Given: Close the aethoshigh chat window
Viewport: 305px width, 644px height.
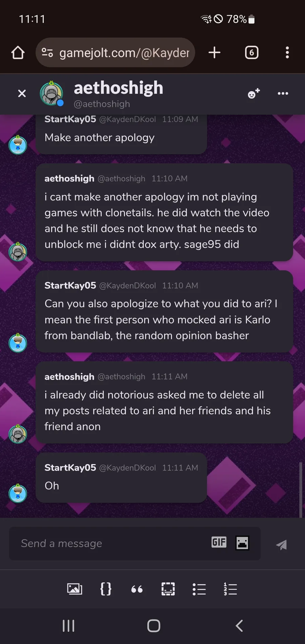Looking at the screenshot, I should coord(22,94).
